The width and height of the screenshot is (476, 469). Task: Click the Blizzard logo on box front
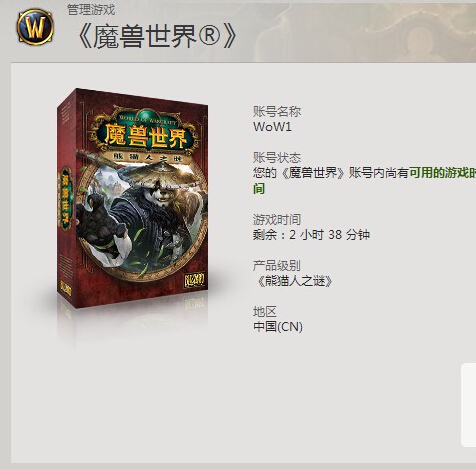(x=194, y=279)
